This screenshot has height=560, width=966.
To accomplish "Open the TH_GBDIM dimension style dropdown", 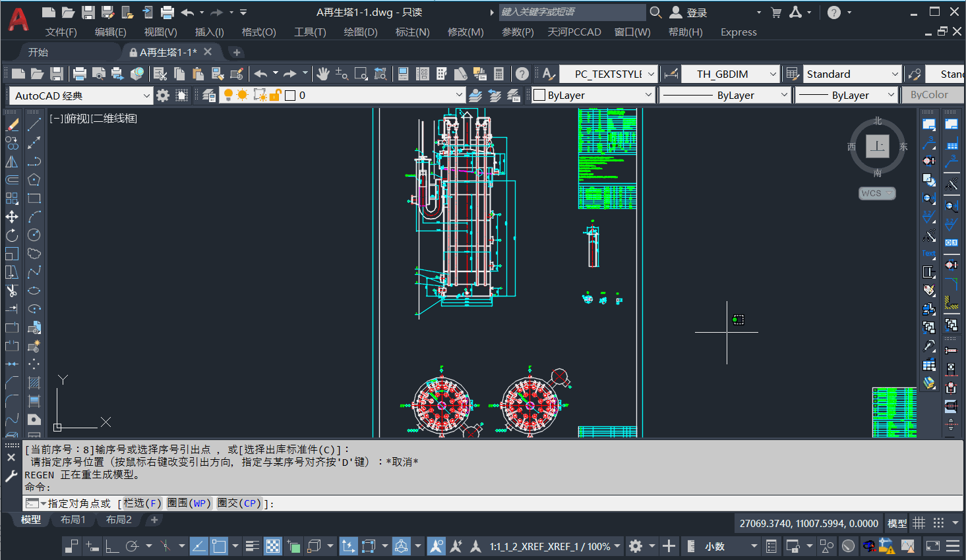I will (730, 74).
